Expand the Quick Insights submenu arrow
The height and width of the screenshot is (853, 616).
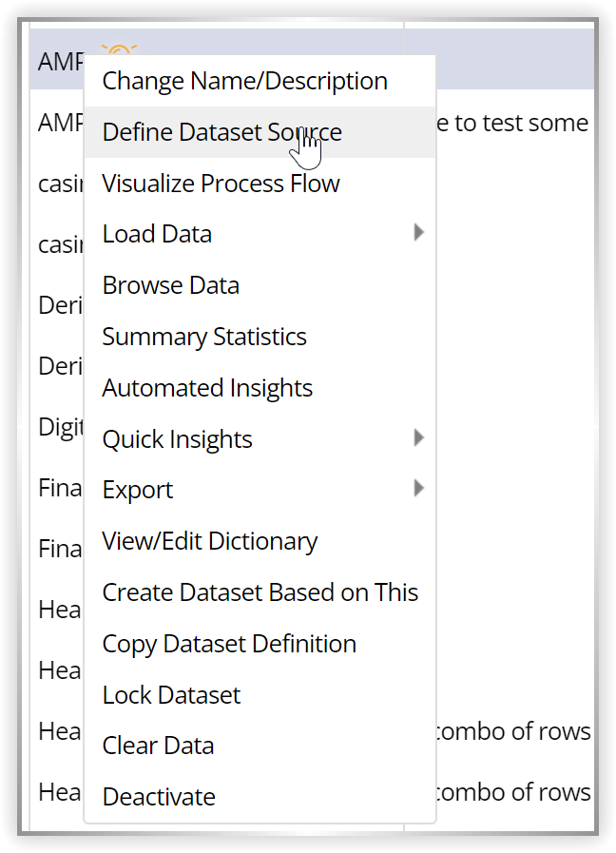420,439
